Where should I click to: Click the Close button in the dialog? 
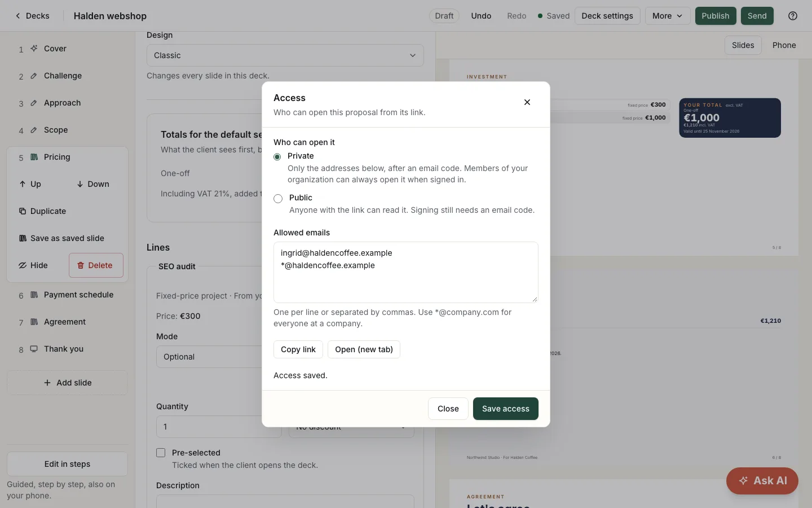448,409
